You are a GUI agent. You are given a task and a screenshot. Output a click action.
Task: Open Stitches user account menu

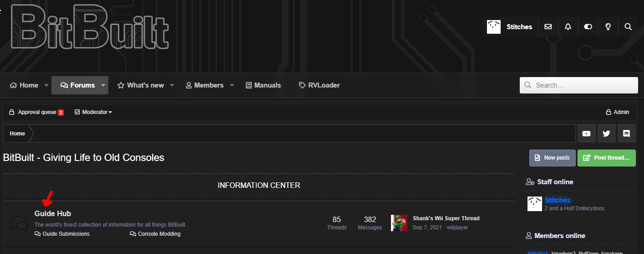pyautogui.click(x=510, y=27)
